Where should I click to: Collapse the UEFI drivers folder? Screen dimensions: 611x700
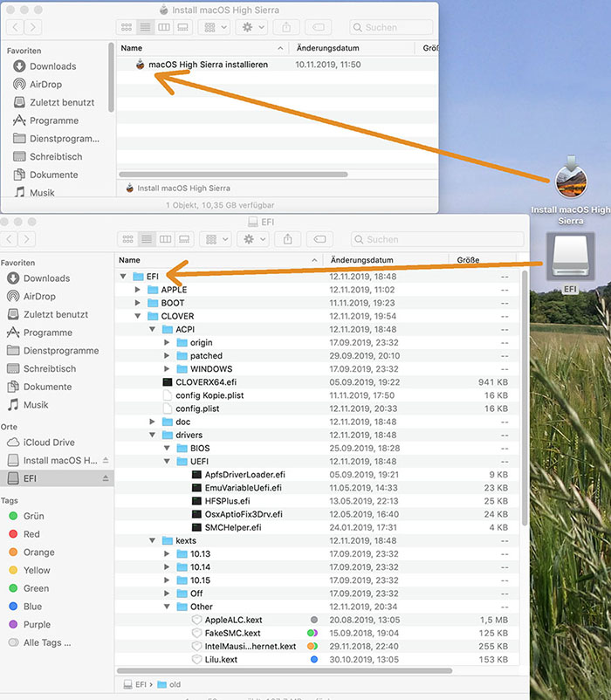point(168,462)
